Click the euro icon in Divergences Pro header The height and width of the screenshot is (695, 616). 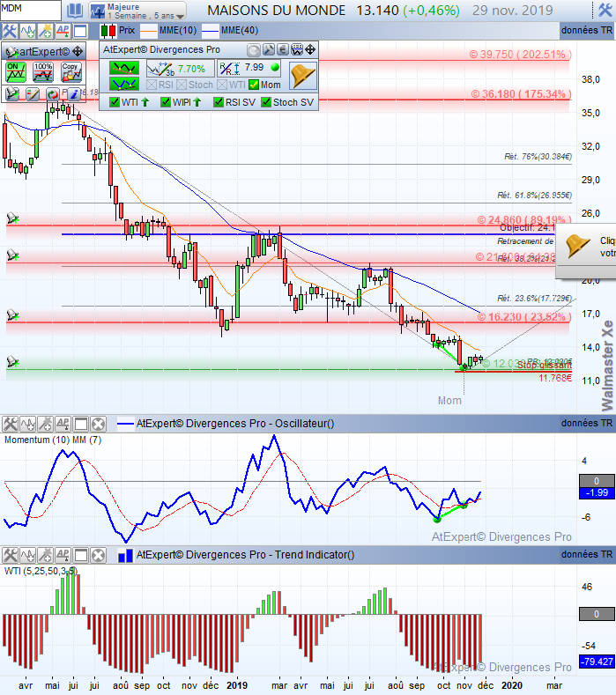pyautogui.click(x=283, y=49)
